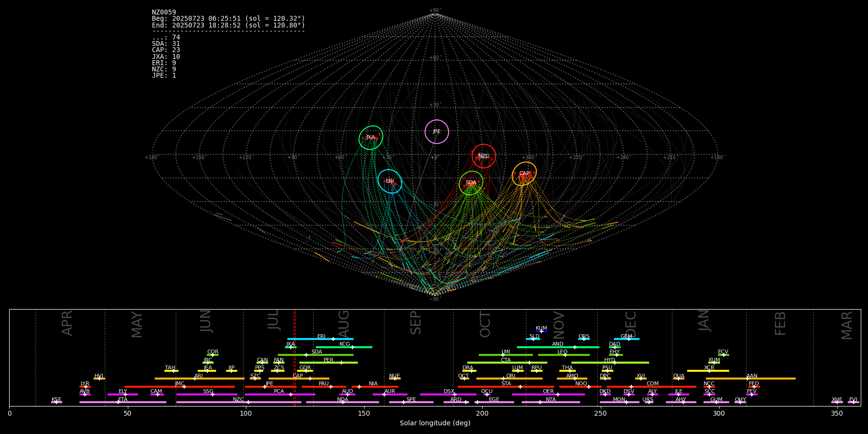Click the NTA shower bar in timeline
868x434 pixels.
click(x=551, y=402)
